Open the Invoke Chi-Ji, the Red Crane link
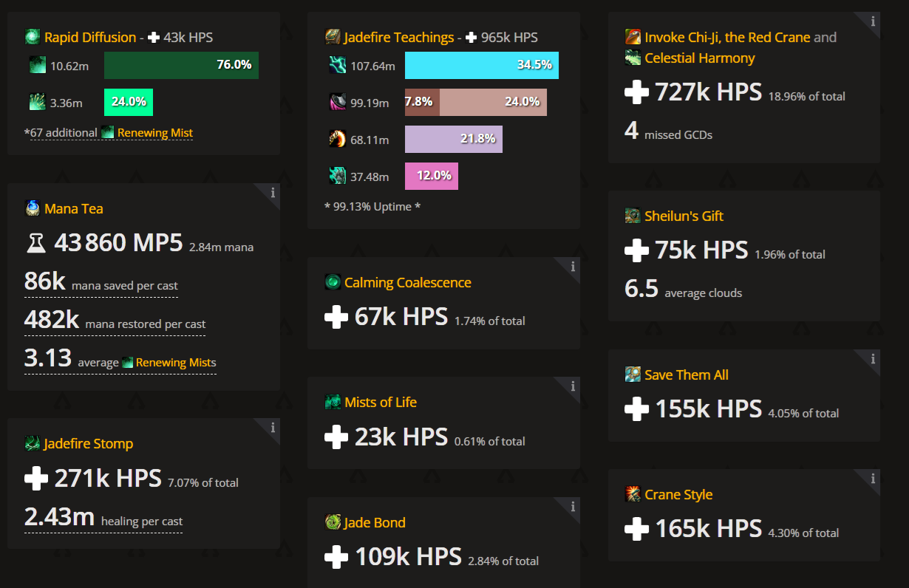This screenshot has width=909, height=588. [x=727, y=37]
